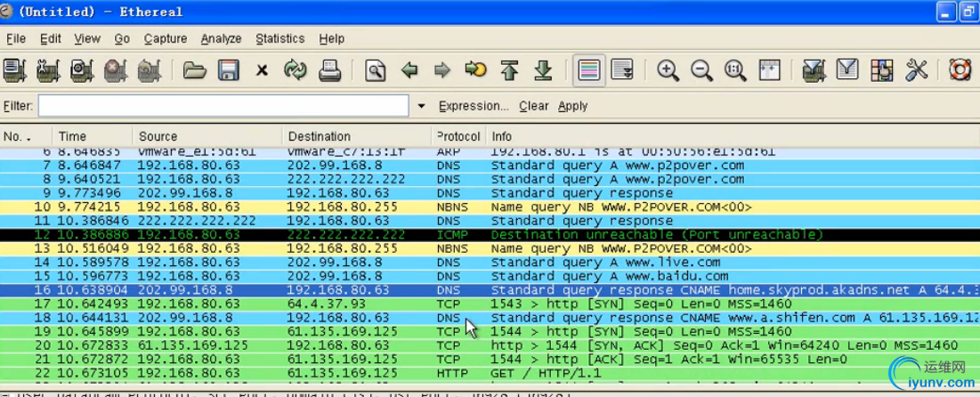Clear the display filter
This screenshot has height=397, width=980.
pyautogui.click(x=534, y=106)
